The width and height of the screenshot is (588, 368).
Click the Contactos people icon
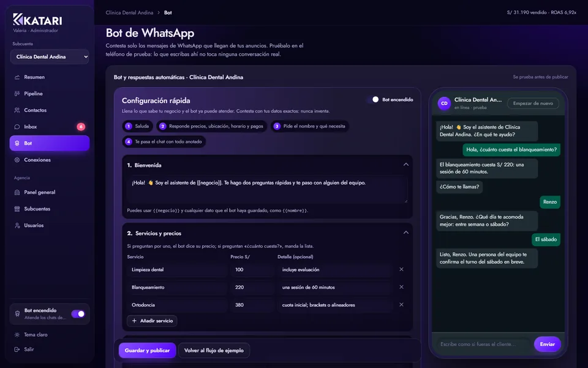[17, 110]
